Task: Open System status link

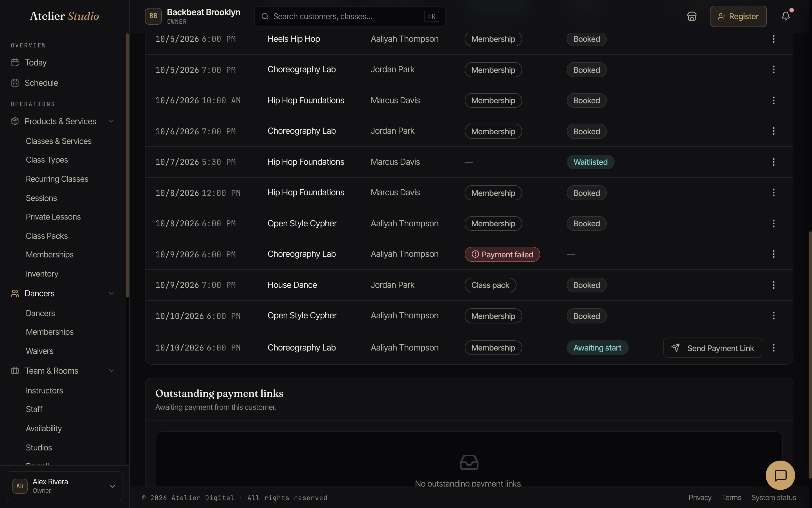Action: pos(773,498)
